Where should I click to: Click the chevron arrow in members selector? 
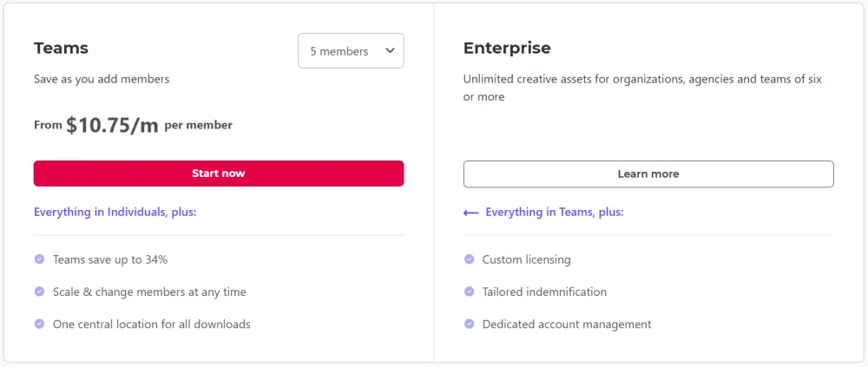tap(390, 51)
